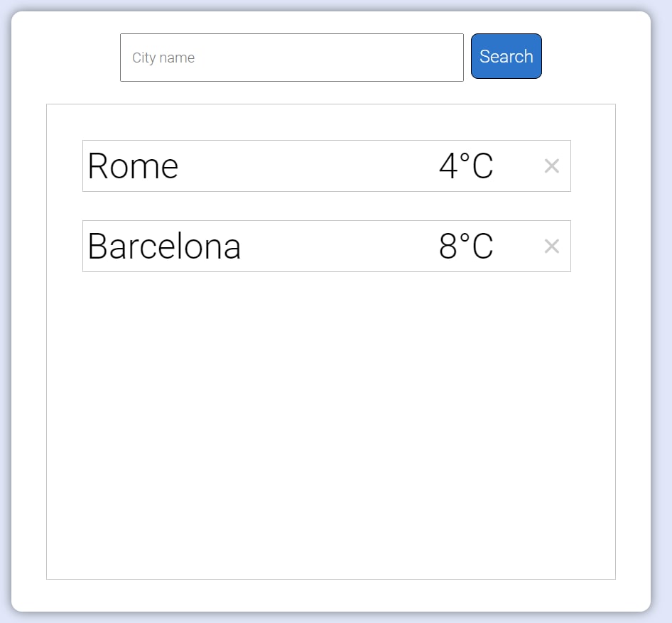Dismiss the Barcelona 8°C card
672x623 pixels.
pyautogui.click(x=551, y=246)
